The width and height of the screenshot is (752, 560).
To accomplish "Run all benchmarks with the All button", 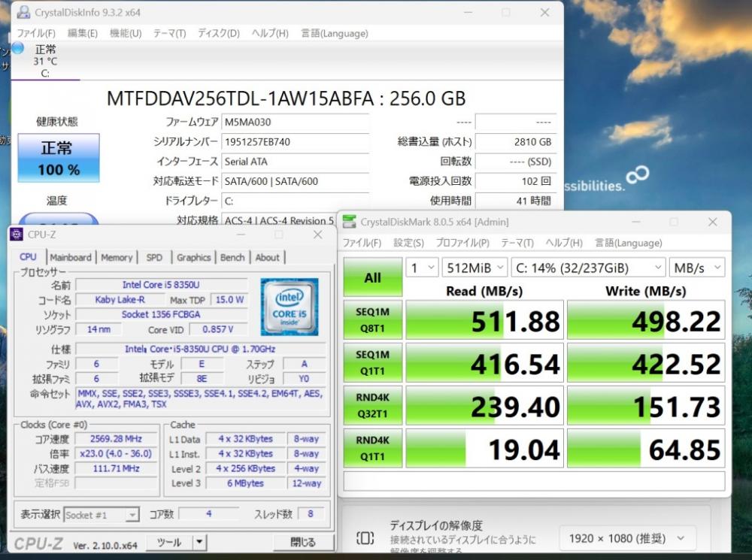I will pos(373,277).
